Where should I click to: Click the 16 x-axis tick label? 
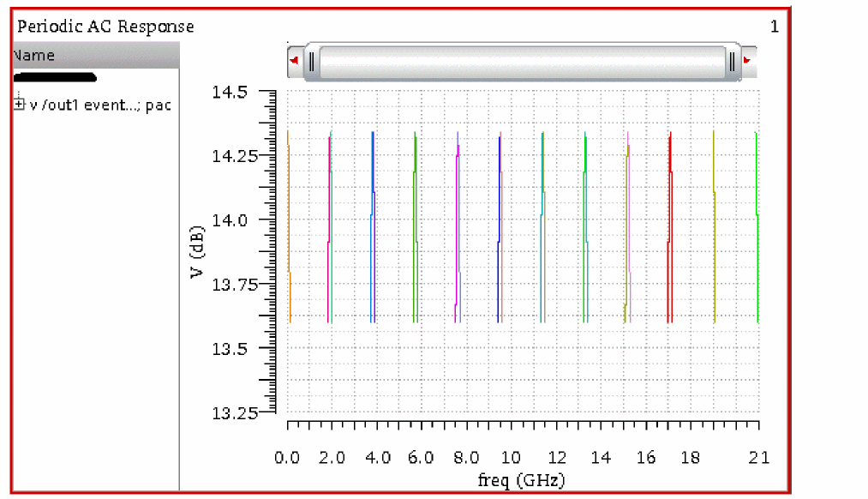pyautogui.click(x=646, y=458)
